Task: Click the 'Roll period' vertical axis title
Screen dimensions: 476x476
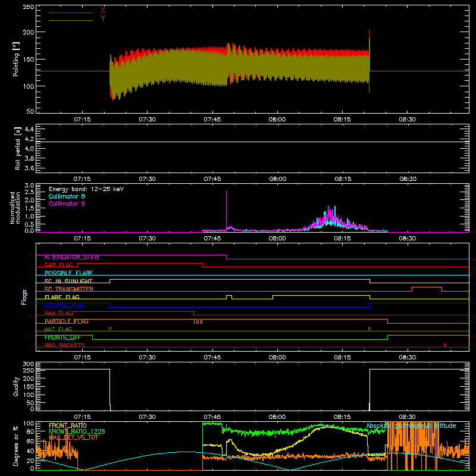Action: 18,148
